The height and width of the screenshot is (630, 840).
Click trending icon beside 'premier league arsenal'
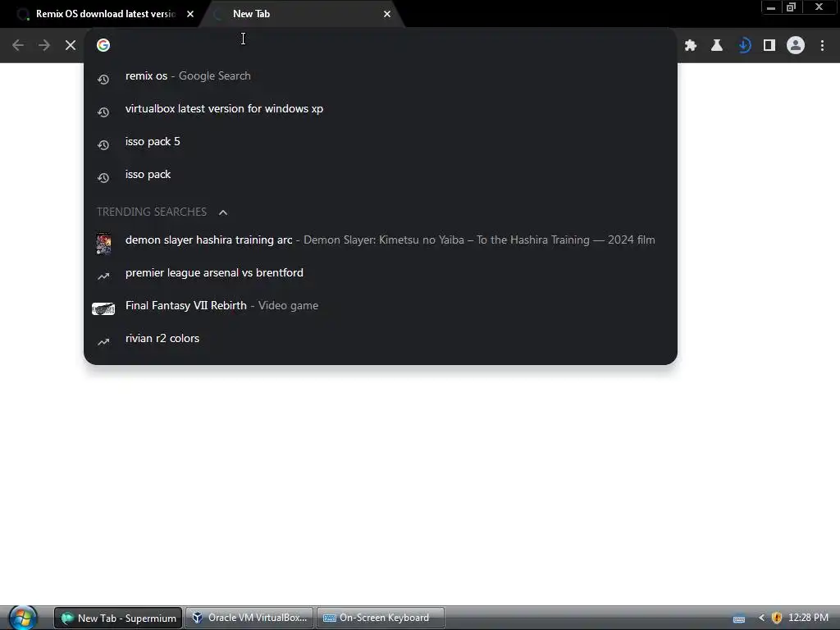[103, 276]
